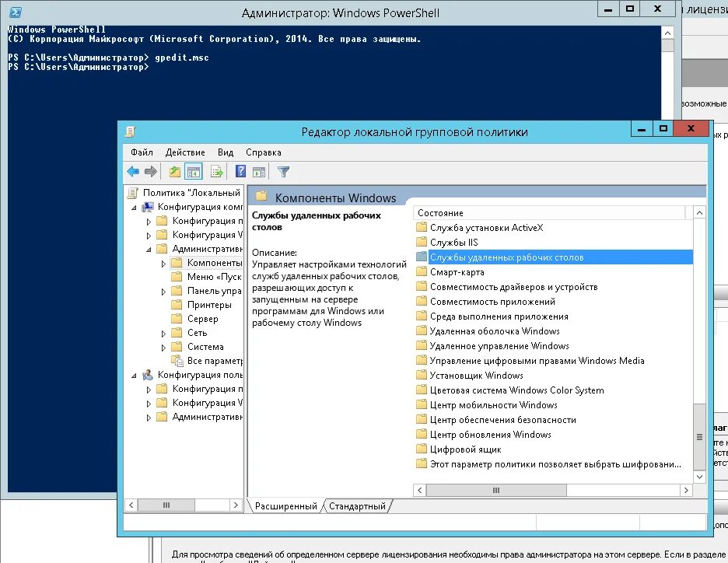728x563 pixels.
Task: Click folder icon beside 'Принтеры' in tree
Action: click(177, 305)
